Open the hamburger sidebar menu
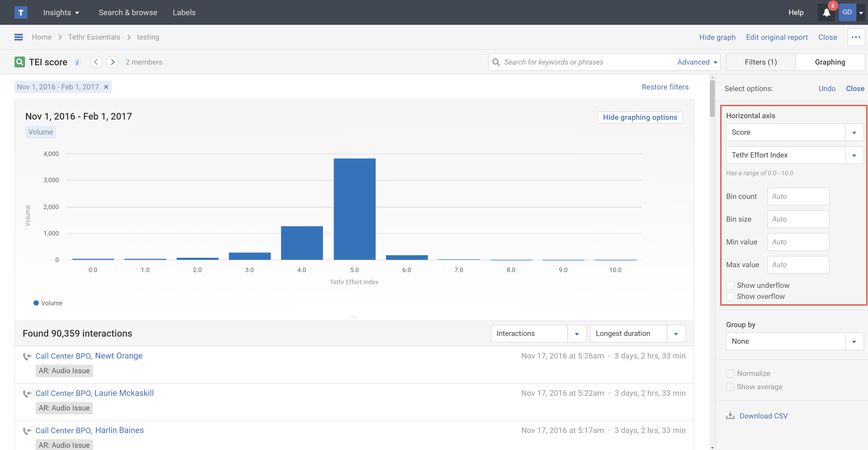The height and width of the screenshot is (450, 868). 19,37
